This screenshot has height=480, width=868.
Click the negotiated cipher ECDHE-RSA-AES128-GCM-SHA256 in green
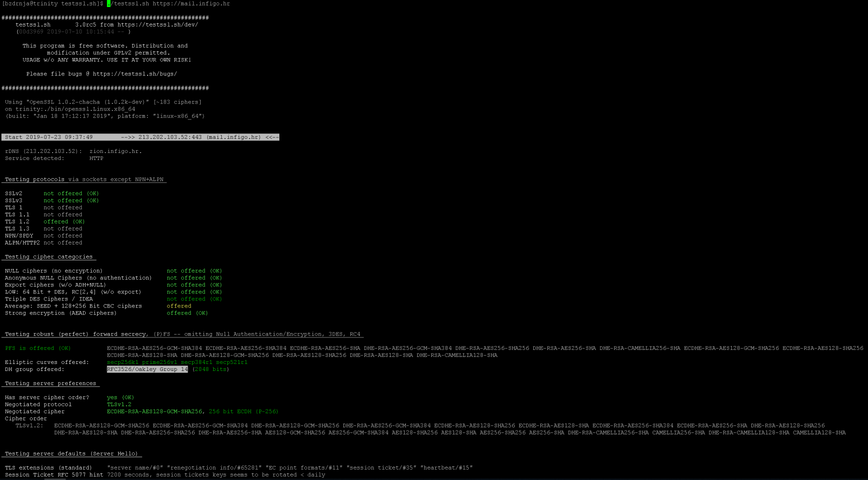[155, 412]
